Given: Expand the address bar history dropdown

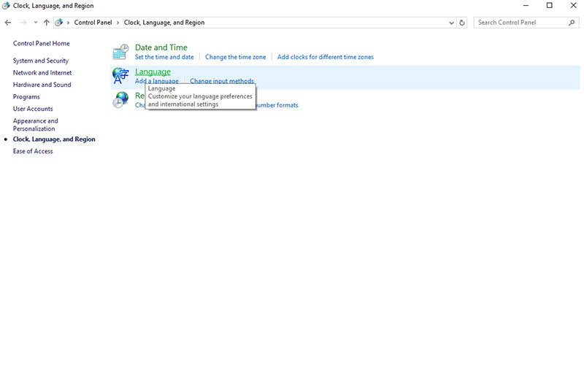Looking at the screenshot, I should coord(451,23).
